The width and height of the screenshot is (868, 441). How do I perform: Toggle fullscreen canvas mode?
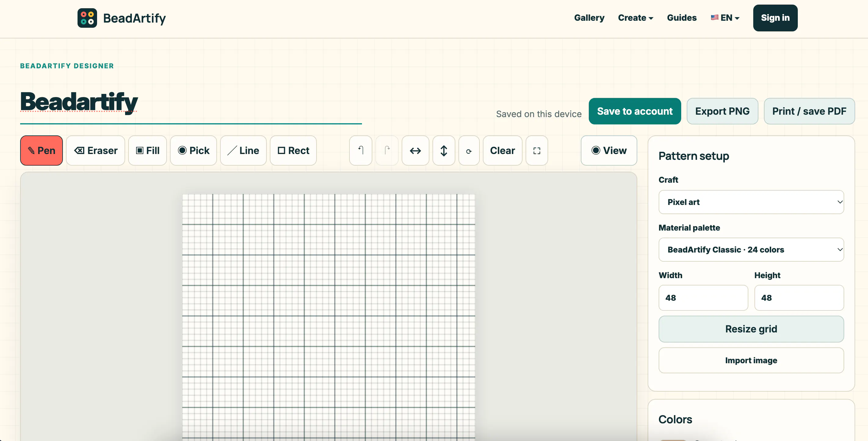click(x=537, y=150)
